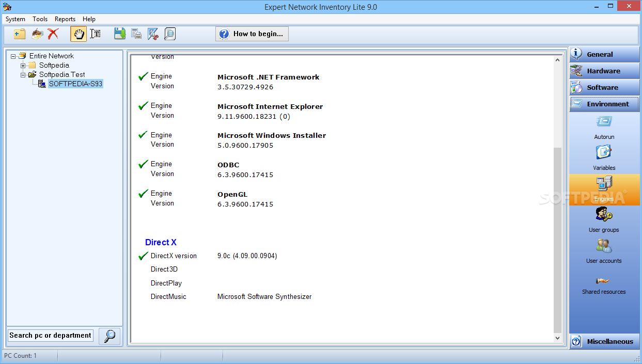Click the green check beside DirectX version

point(143,256)
